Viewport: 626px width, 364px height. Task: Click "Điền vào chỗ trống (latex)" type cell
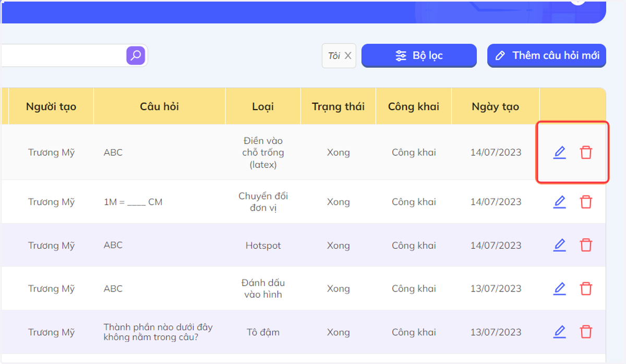click(x=263, y=153)
